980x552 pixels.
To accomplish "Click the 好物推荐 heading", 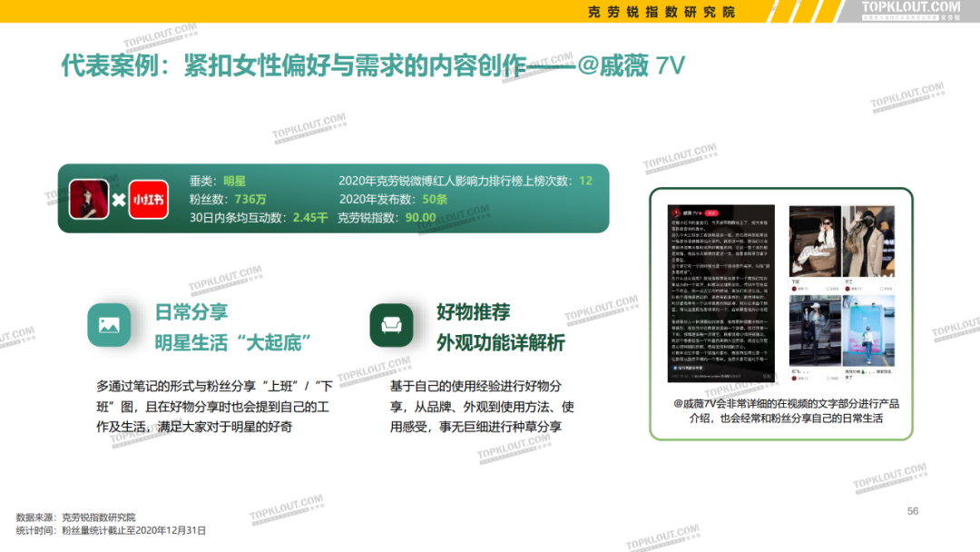I will (x=473, y=312).
